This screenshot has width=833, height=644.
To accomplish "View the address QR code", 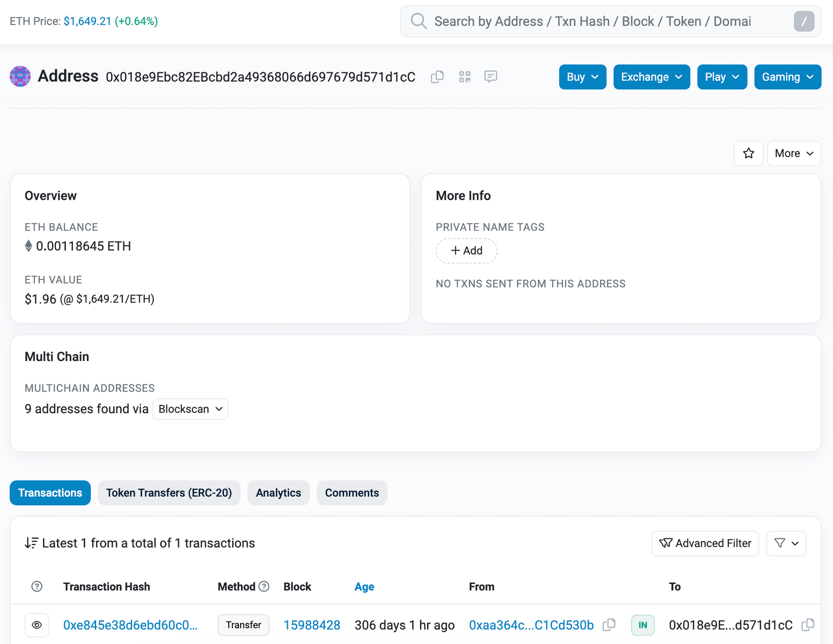I will [x=464, y=77].
